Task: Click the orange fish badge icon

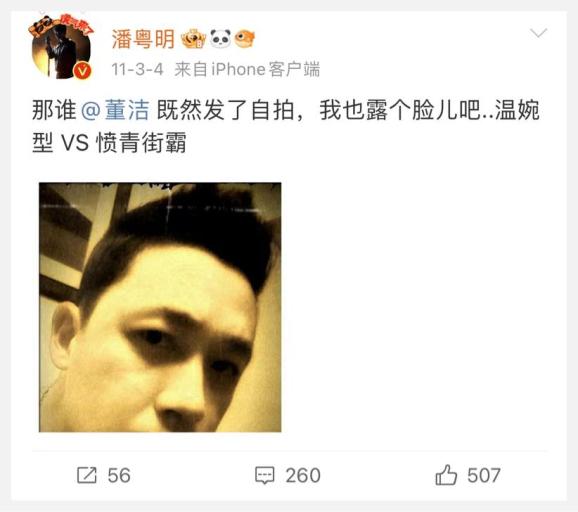Action: [245, 39]
